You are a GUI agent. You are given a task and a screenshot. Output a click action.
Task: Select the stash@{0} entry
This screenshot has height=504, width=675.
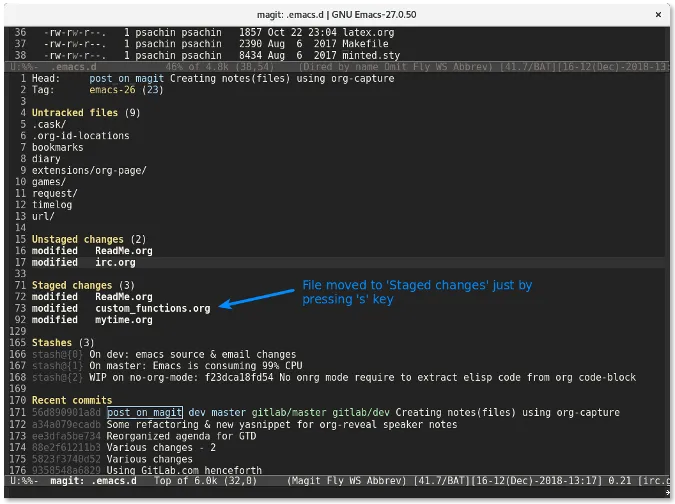point(58,354)
